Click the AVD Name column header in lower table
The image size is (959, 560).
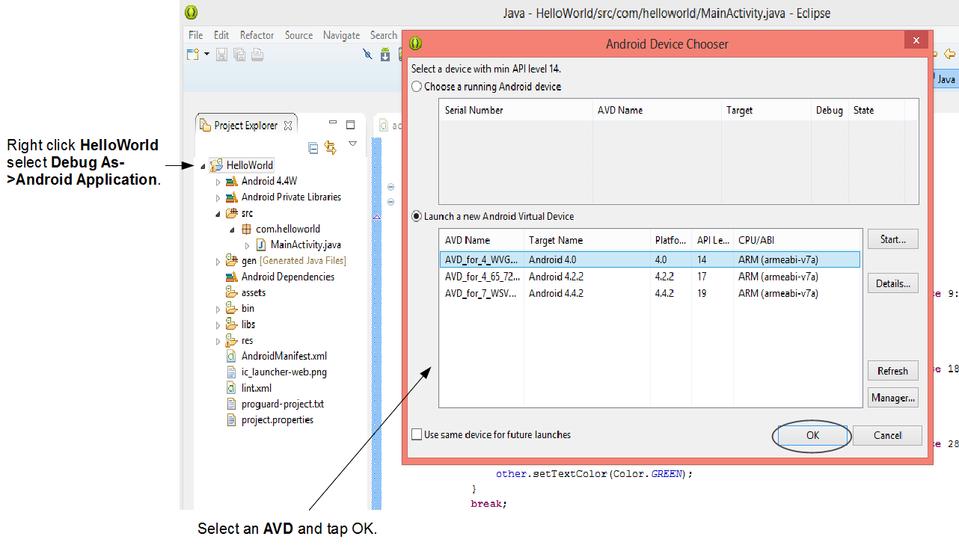pos(482,240)
